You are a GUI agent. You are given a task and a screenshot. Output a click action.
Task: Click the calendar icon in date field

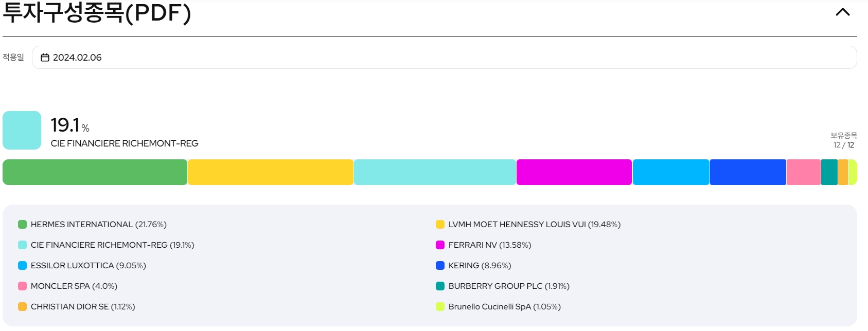[x=45, y=58]
